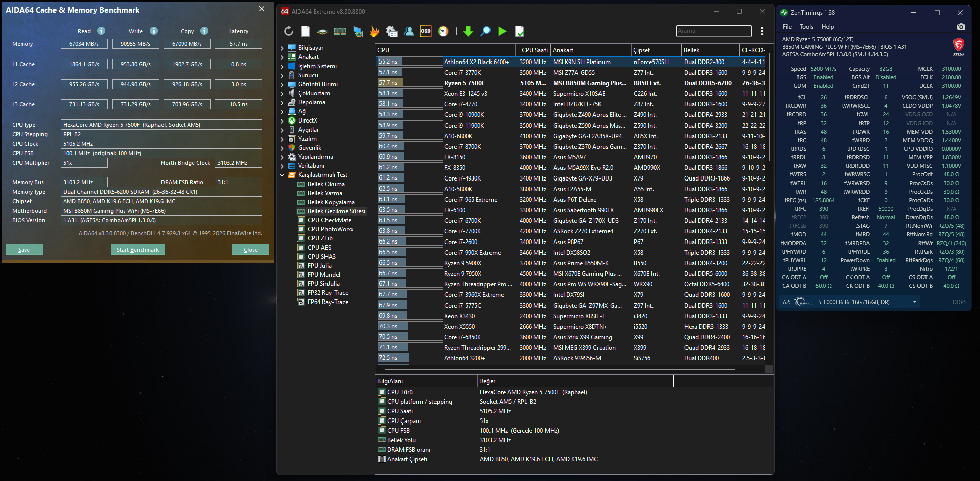Click the green play start icon
980x481 pixels.
point(502,31)
